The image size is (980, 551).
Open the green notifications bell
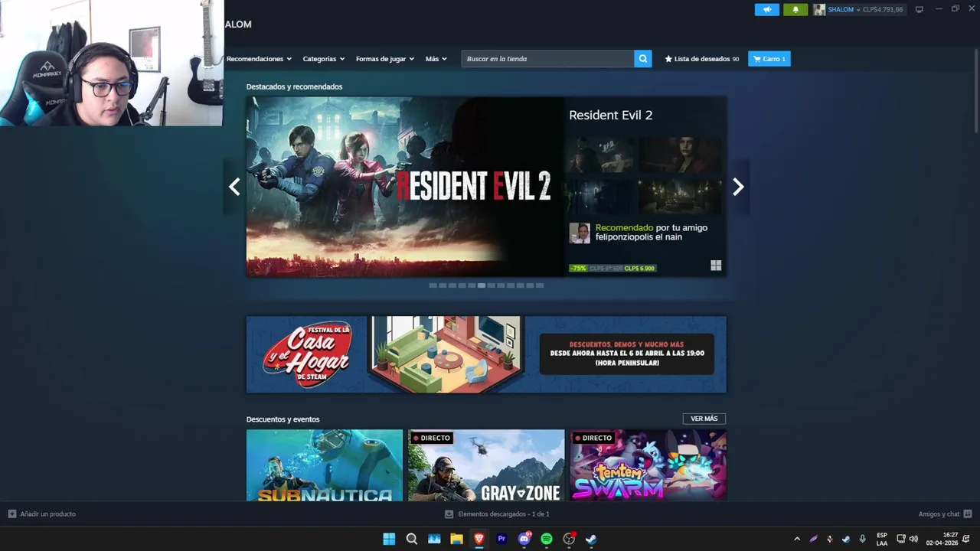click(795, 10)
